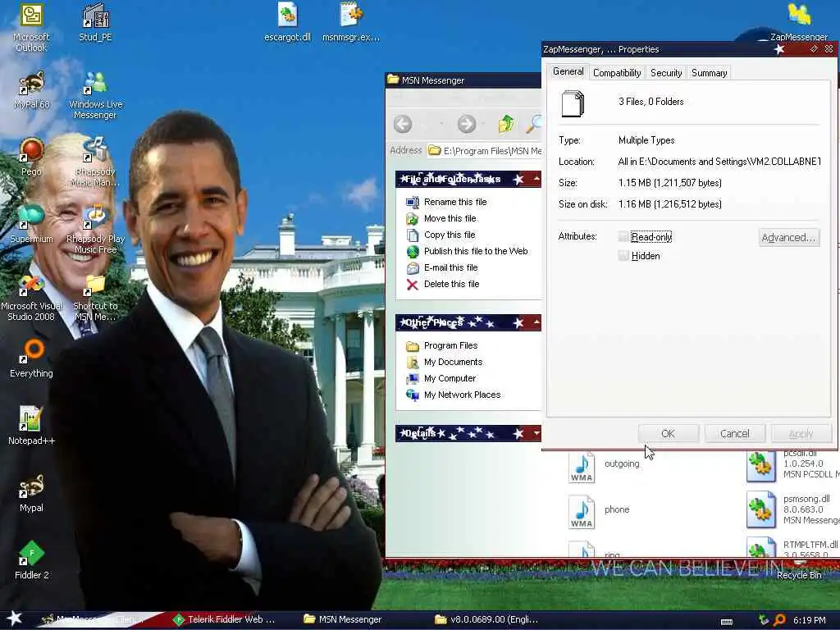This screenshot has height=630, width=840.
Task: Open Microsoft Visual Studio 2008 shortcut
Action: pos(31,297)
